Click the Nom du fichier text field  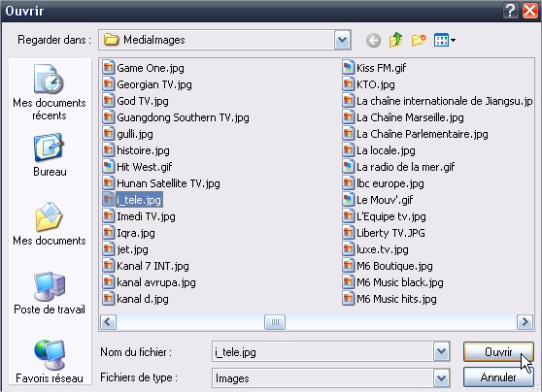pyautogui.click(x=322, y=352)
